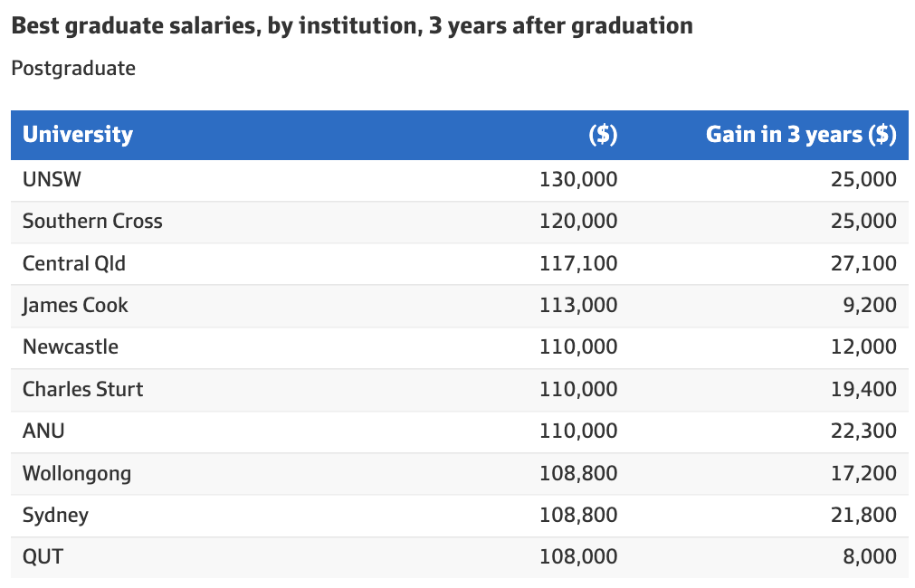Screen dimensions: 915x588
Task: Click the University column header
Action: 78,135
